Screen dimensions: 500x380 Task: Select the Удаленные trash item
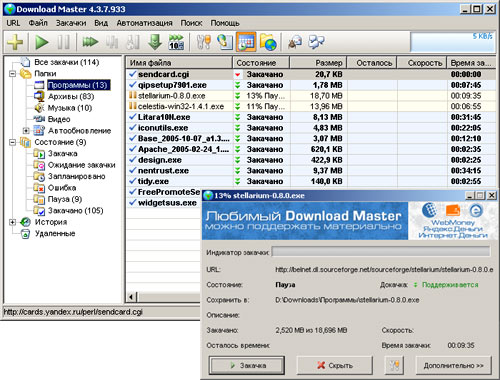[x=55, y=233]
